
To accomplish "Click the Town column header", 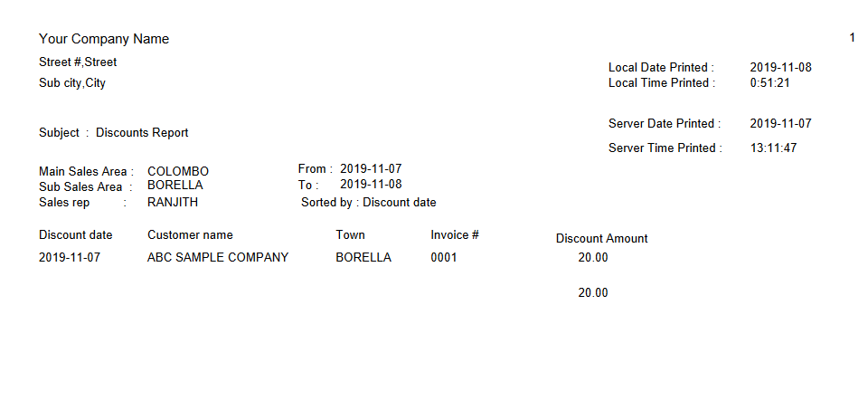I will (350, 235).
